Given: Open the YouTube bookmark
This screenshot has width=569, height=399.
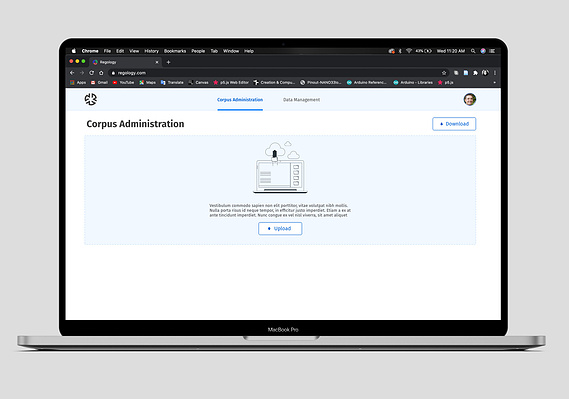Looking at the screenshot, I should (123, 83).
